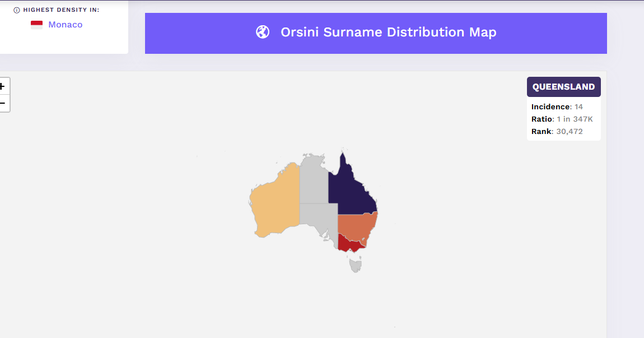644x338 pixels.
Task: Click the Orsini Surname Distribution Map title
Action: (x=388, y=32)
